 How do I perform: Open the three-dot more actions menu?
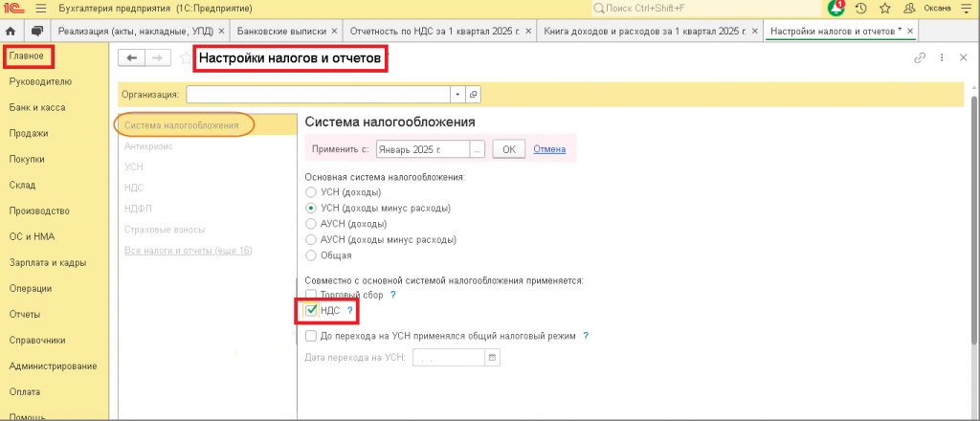942,58
